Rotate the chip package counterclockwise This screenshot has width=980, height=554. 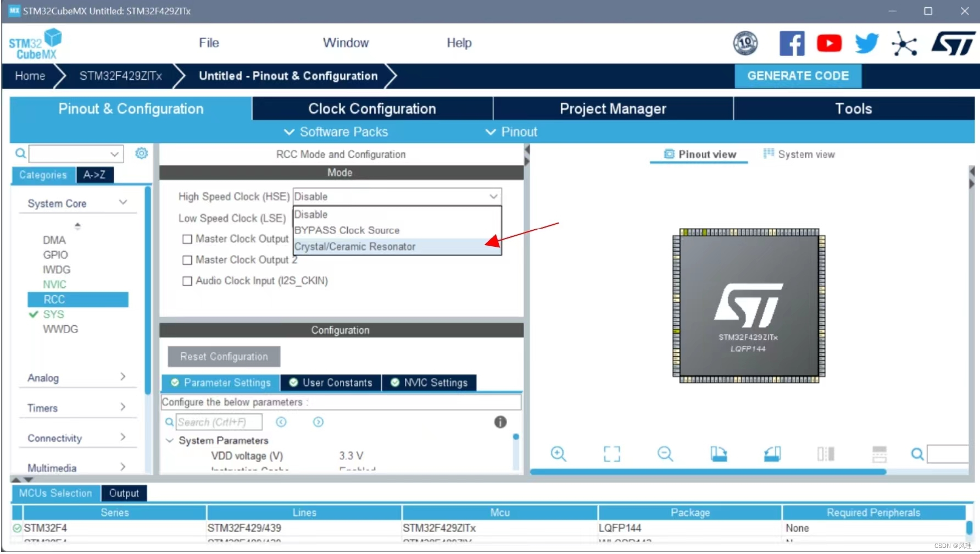click(x=771, y=454)
